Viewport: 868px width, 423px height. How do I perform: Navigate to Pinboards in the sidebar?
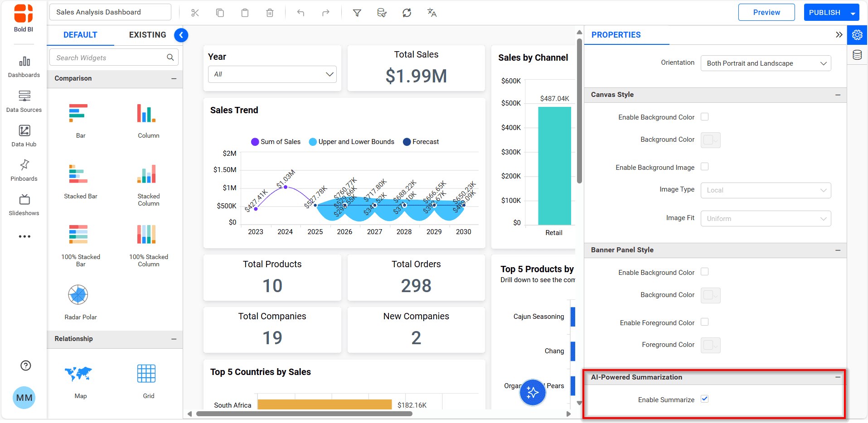coord(24,169)
